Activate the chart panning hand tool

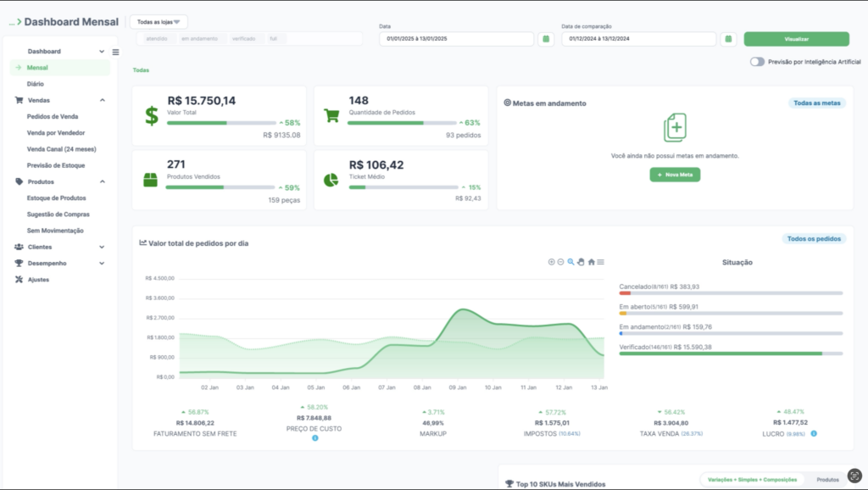coord(581,262)
